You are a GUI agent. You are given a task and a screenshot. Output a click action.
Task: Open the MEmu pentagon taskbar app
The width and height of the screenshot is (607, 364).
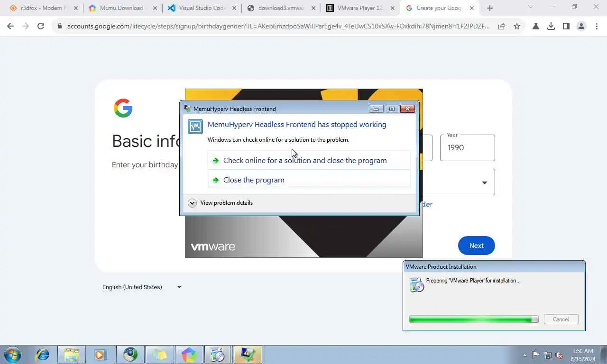(189, 355)
